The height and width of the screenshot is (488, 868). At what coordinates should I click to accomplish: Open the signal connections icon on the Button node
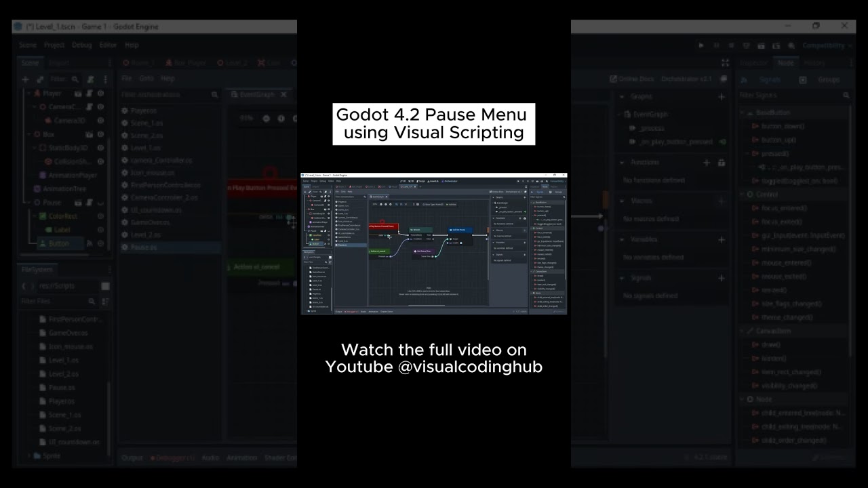(90, 243)
